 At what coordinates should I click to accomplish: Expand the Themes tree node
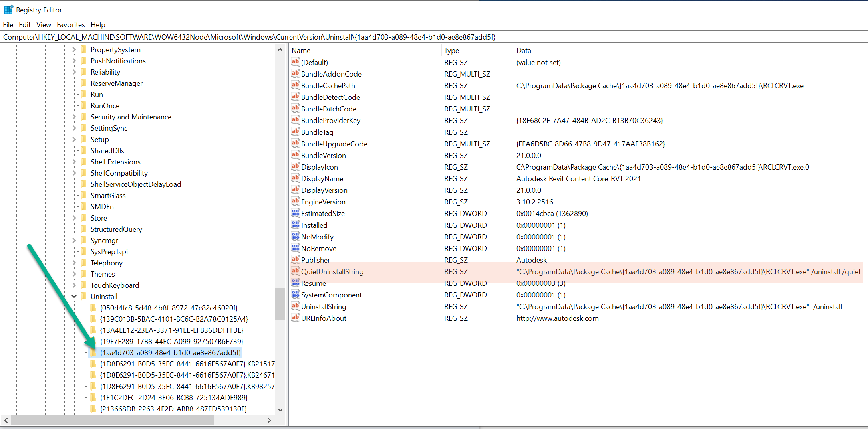click(73, 274)
